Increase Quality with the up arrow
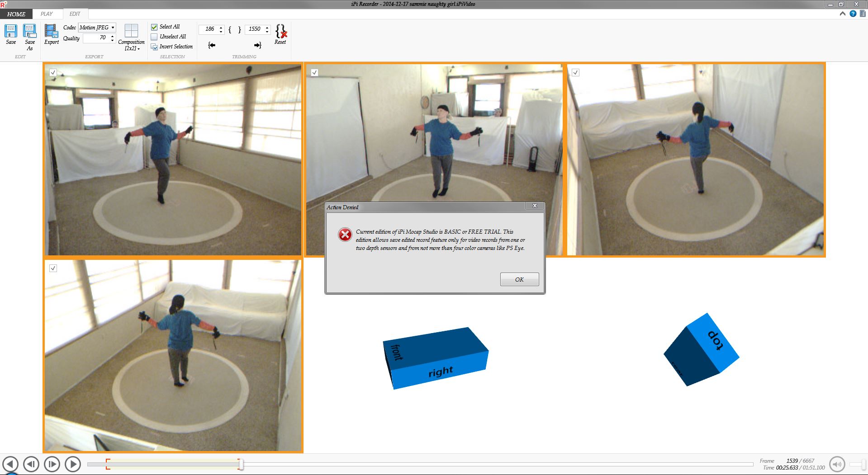The height and width of the screenshot is (475, 868). point(113,36)
